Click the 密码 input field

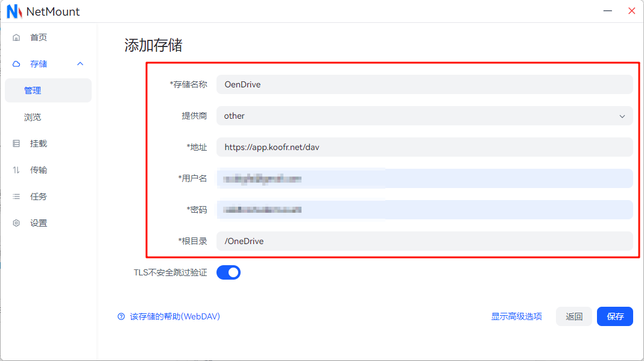tap(425, 210)
